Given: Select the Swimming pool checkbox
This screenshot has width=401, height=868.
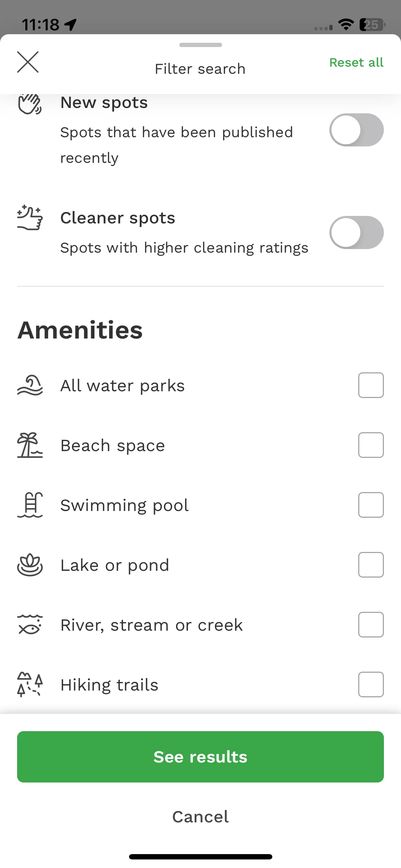Looking at the screenshot, I should (x=371, y=505).
